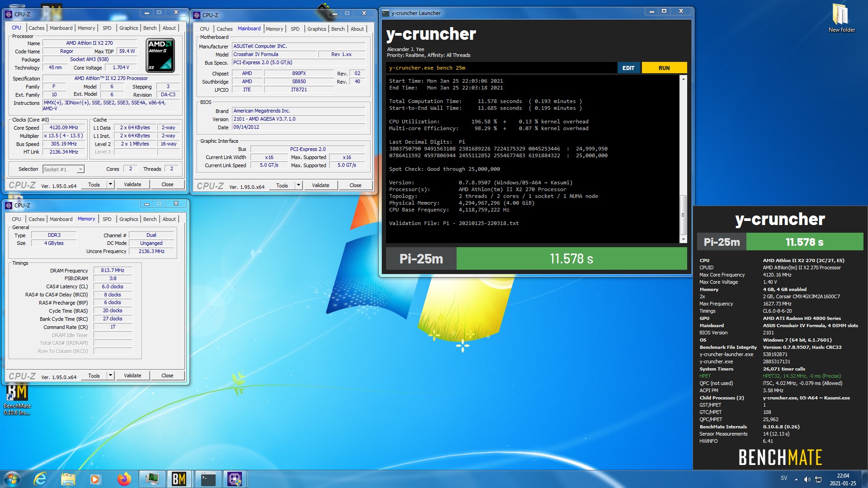
Task: Click the title bar icon of the CPU-Z Memory window
Action: tap(9, 205)
